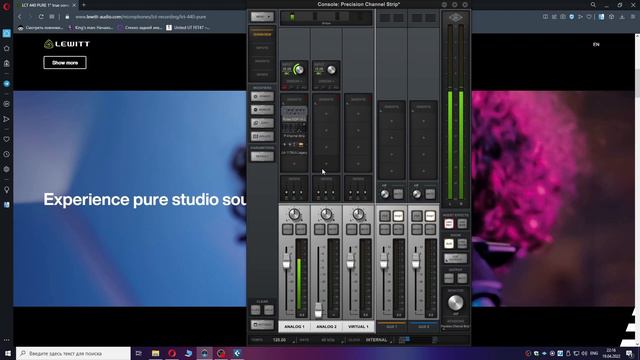The height and width of the screenshot is (360, 640).
Task: Open a new browser tab
Action: coord(84,5)
